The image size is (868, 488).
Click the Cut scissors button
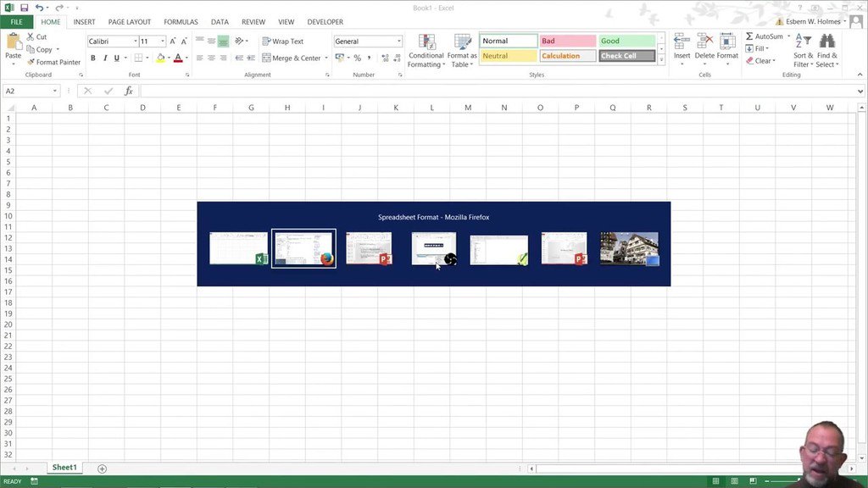pos(36,36)
